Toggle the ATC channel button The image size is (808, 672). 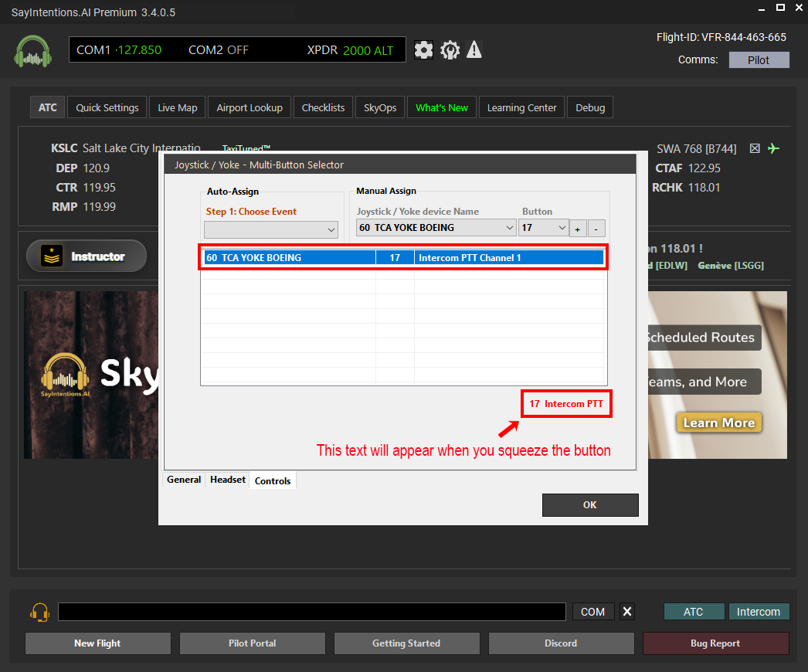[694, 612]
